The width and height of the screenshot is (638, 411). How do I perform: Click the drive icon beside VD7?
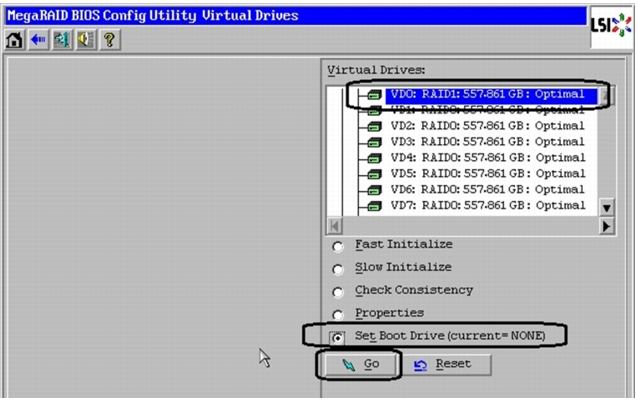pos(374,206)
